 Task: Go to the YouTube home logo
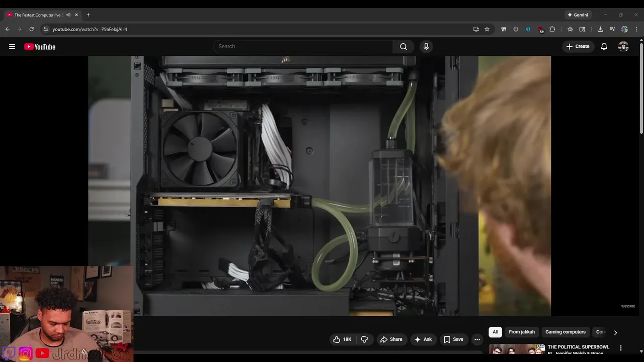[40, 47]
